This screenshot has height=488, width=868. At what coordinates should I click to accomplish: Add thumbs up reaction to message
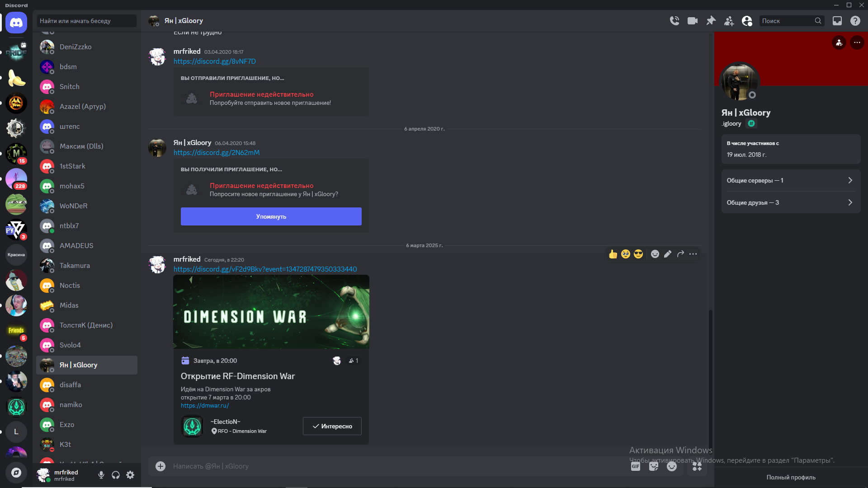(613, 254)
